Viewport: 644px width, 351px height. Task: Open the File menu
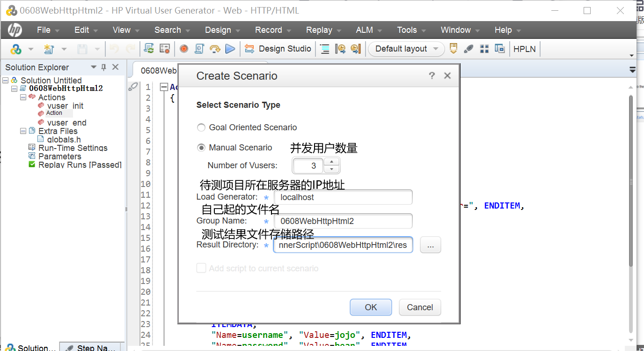48,30
